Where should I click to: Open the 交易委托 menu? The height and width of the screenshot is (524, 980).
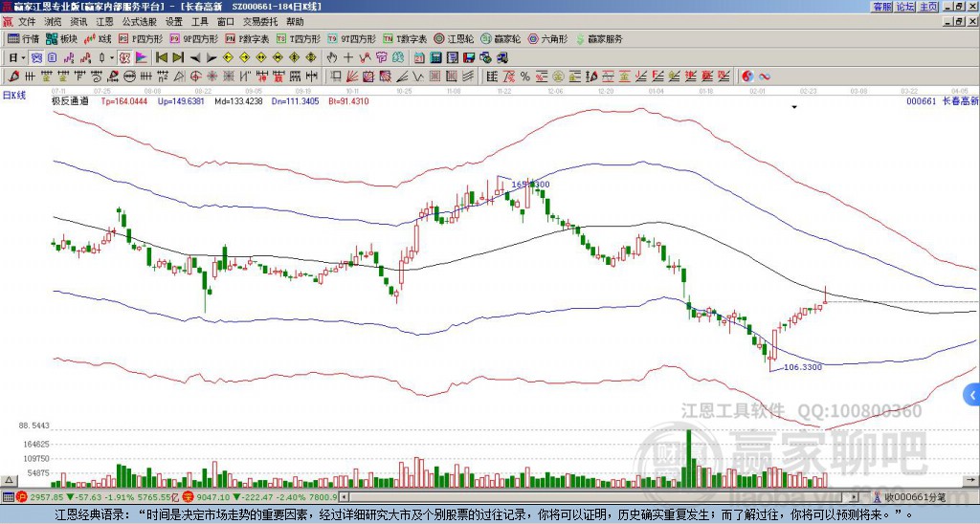pyautogui.click(x=260, y=22)
